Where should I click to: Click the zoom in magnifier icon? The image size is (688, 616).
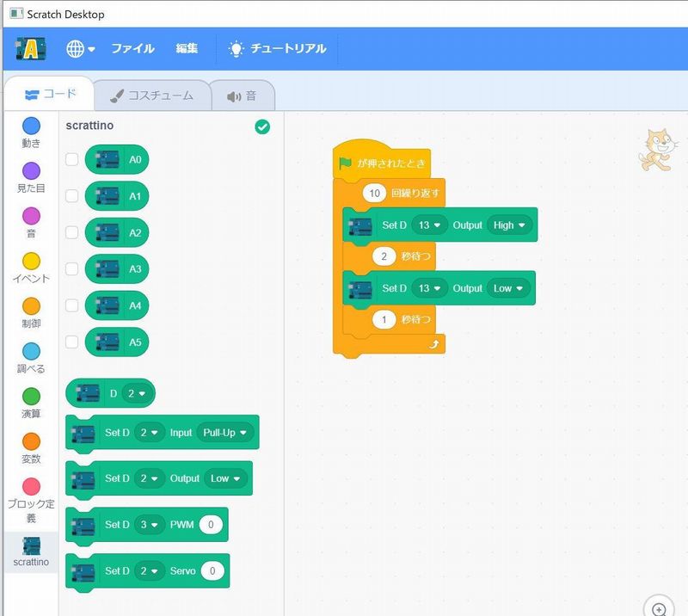pyautogui.click(x=659, y=608)
